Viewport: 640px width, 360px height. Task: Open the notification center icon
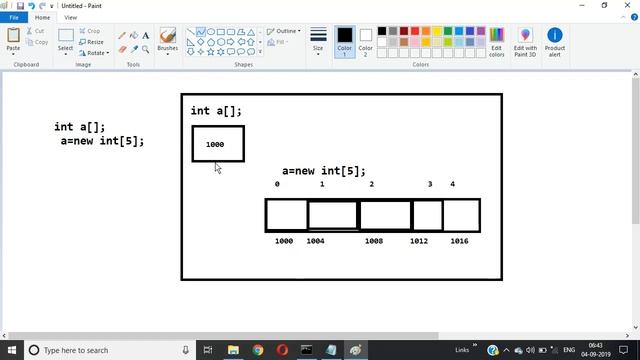click(x=623, y=350)
